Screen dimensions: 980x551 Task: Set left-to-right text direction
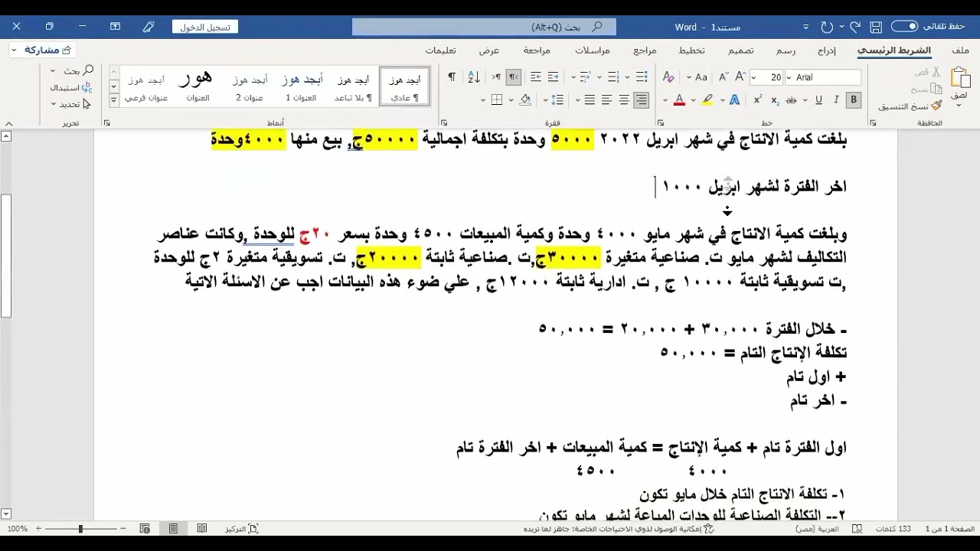pyautogui.click(x=496, y=77)
